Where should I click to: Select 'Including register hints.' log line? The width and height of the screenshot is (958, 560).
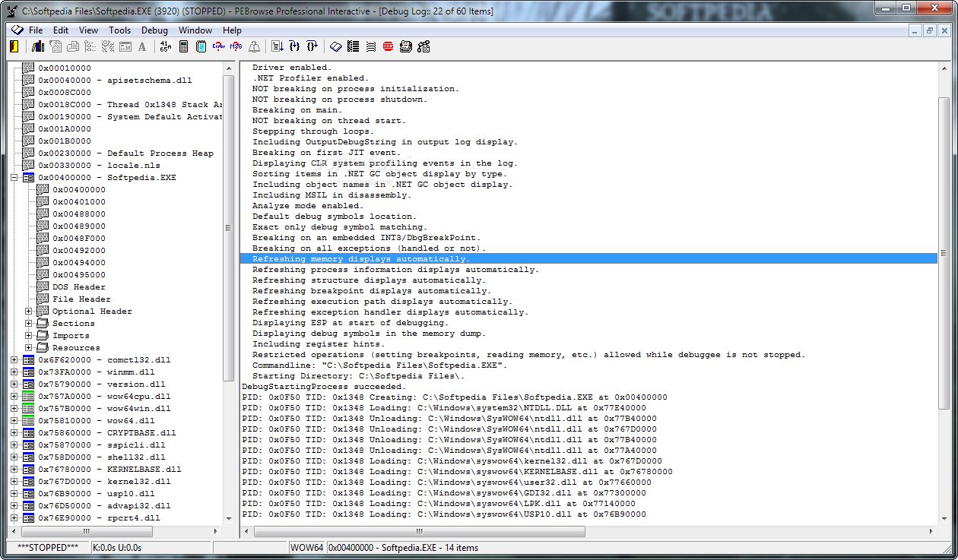coord(319,344)
